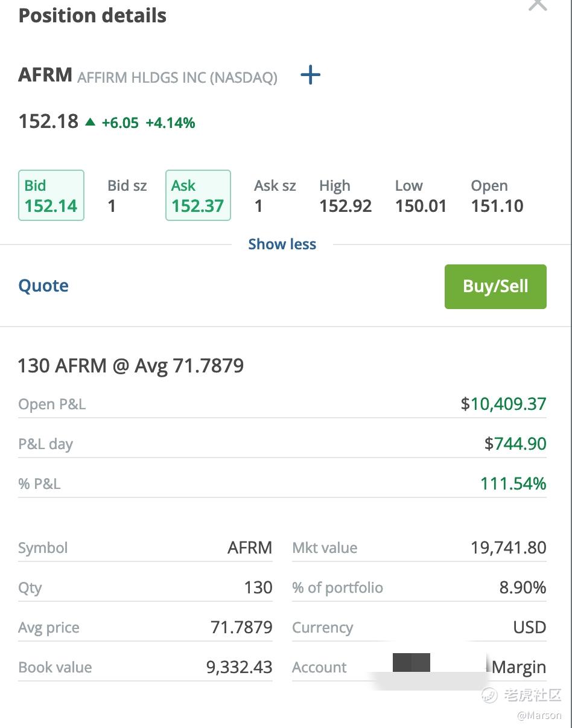Select the Symbol row value AFRM
The width and height of the screenshot is (572, 728).
(x=250, y=548)
